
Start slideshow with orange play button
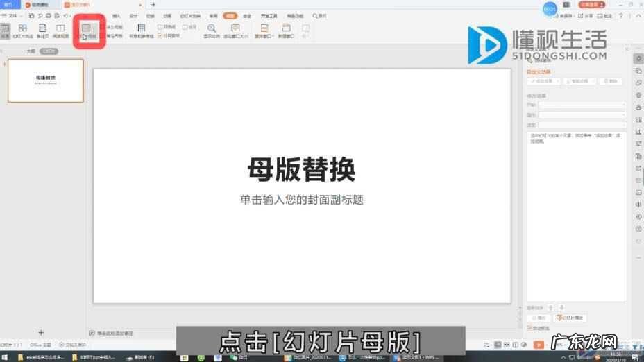[539, 345]
